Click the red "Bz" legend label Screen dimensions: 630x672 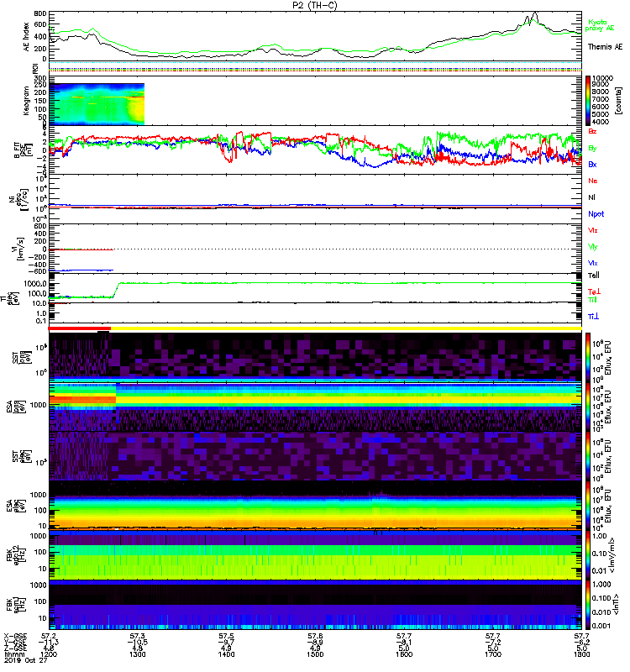(592, 131)
